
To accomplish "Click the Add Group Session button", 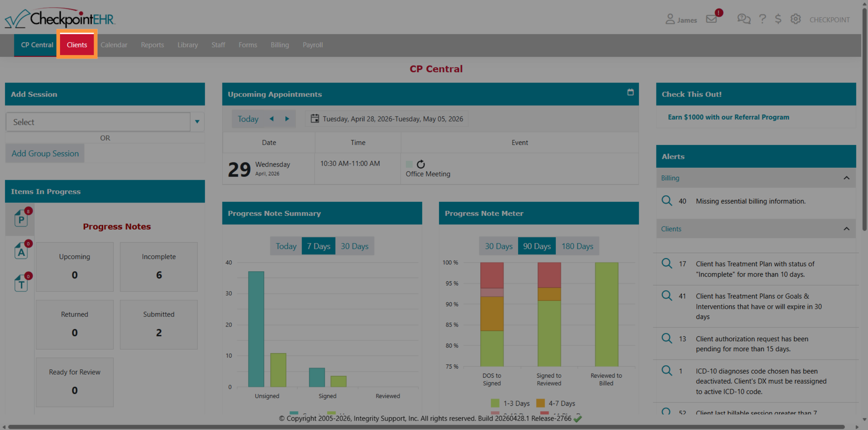I will (45, 153).
